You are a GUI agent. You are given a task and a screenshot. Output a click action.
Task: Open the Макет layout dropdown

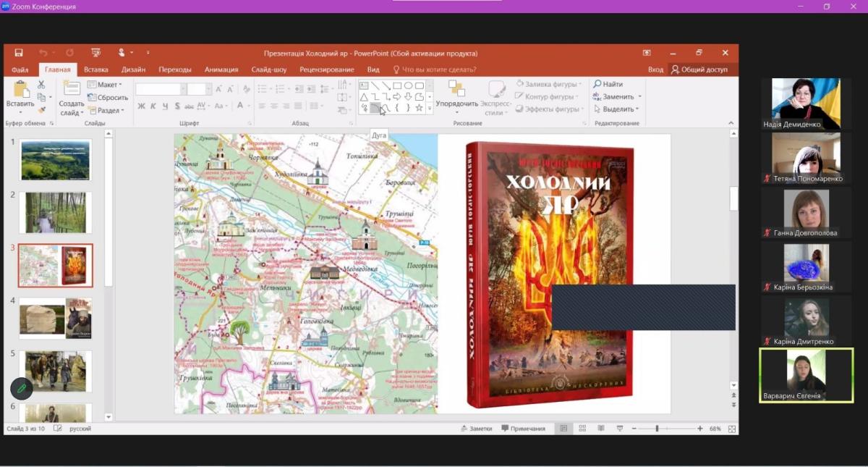tap(105, 85)
